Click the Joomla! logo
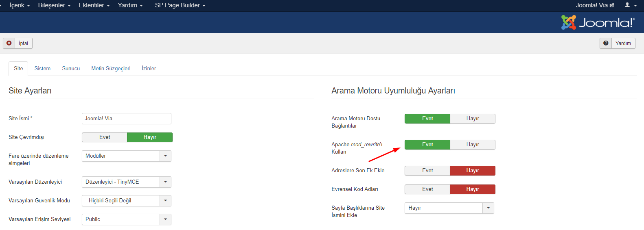644x230 pixels. tap(598, 22)
